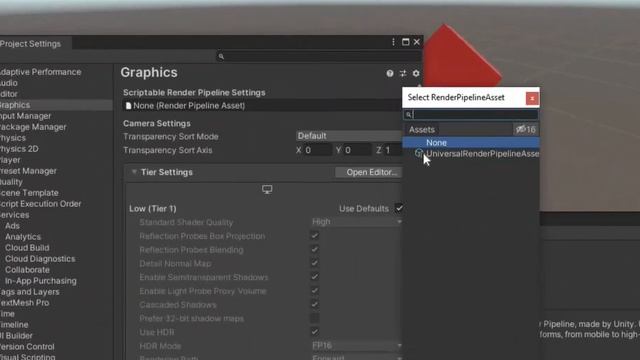Open the Graphics help icon

[x=390, y=73]
